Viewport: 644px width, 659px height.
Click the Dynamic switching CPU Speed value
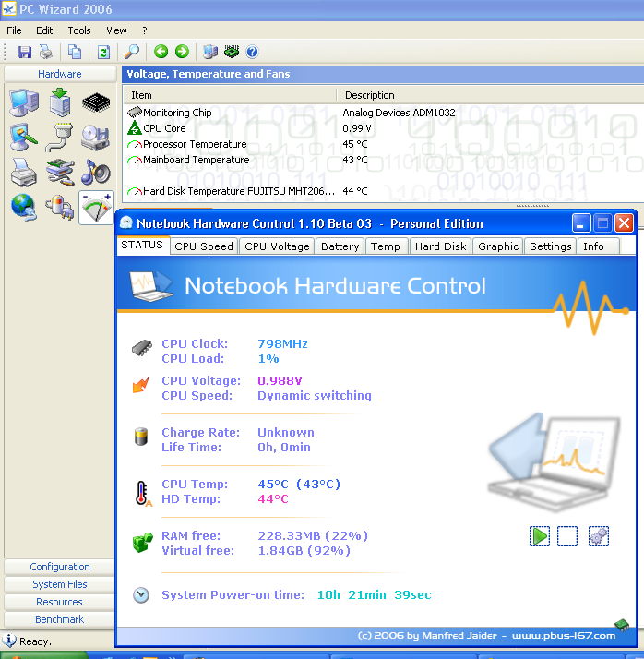tap(315, 395)
